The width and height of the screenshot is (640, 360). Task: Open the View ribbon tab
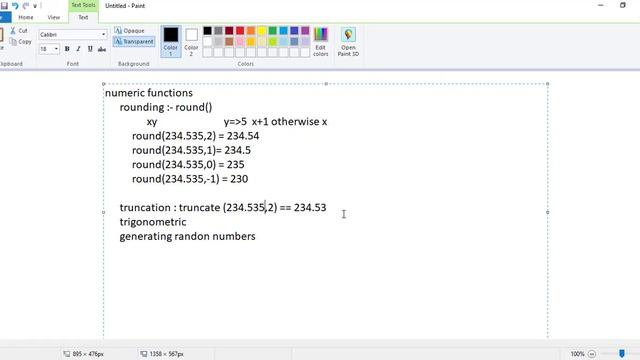point(53,18)
